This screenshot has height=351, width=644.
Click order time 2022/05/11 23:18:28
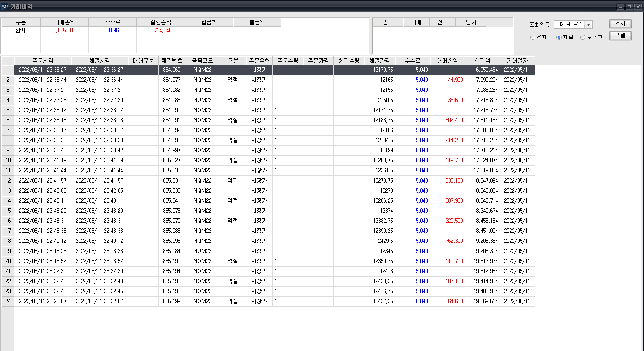pos(42,251)
